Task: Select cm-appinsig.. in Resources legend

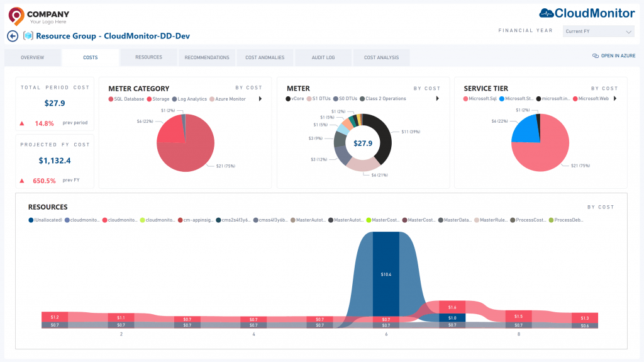Action: pyautogui.click(x=196, y=220)
